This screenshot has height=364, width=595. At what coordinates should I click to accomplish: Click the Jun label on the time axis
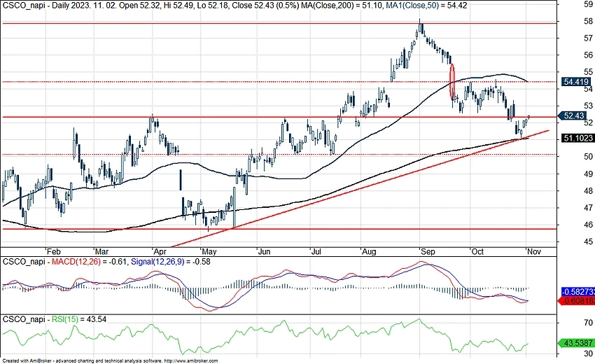(x=264, y=251)
